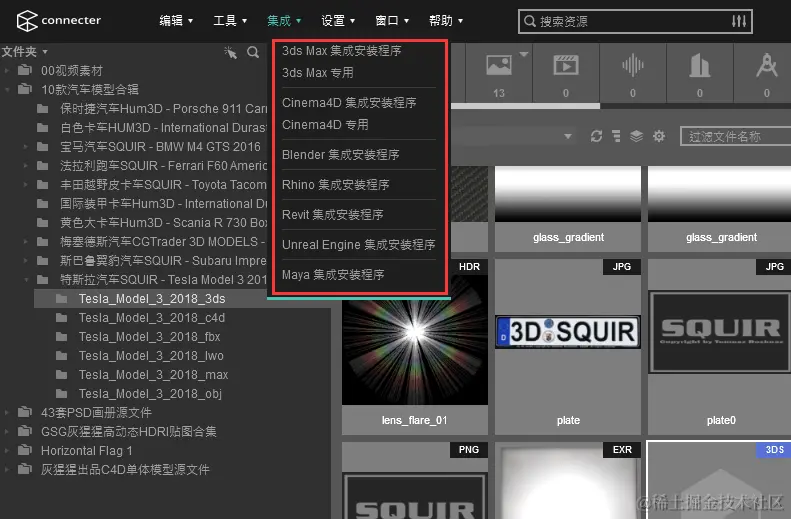
Task: Select Tesla_Model_3_2018_obj folder
Action: 150,393
